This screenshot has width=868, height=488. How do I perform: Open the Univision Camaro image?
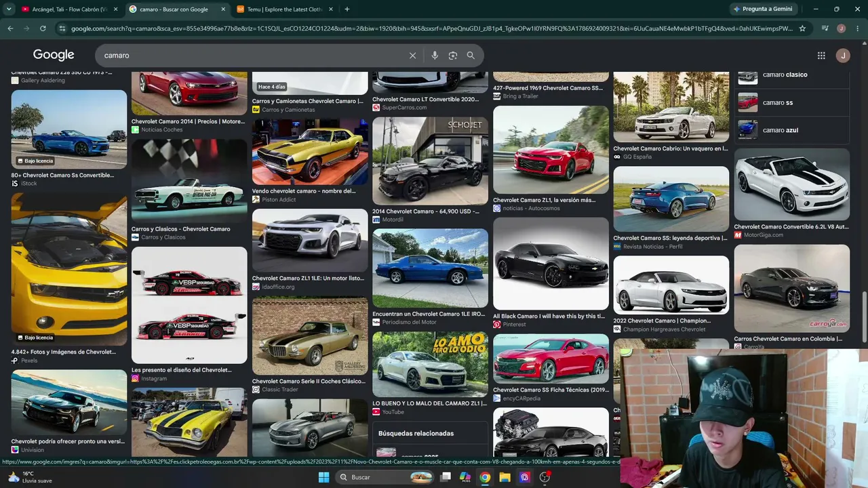[69, 403]
